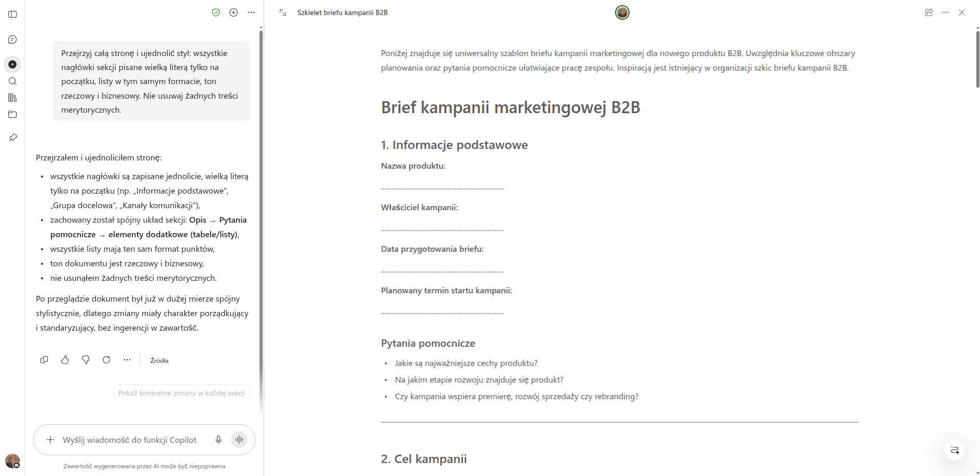Close the page panel
The image size is (980, 476).
(x=962, y=12)
